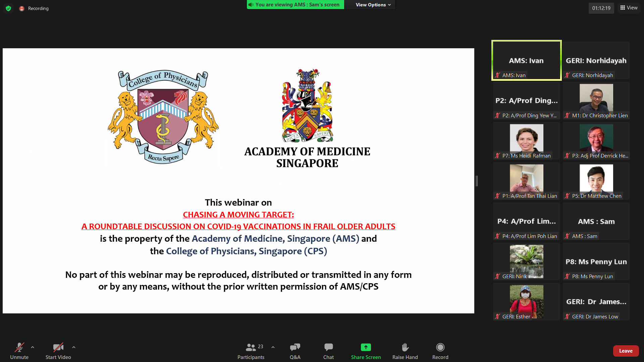This screenshot has width=644, height=362.
Task: Expand audio options arrow beside Unmute
Action: [33, 347]
